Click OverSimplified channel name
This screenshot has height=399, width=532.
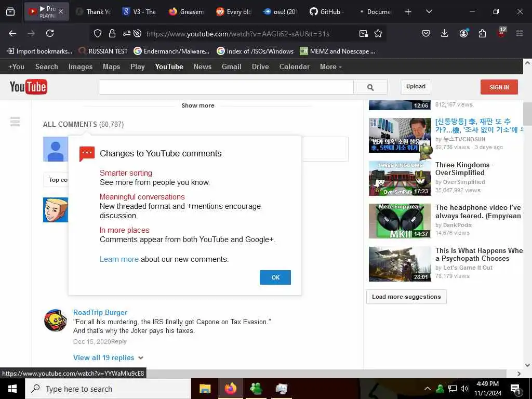(x=464, y=182)
